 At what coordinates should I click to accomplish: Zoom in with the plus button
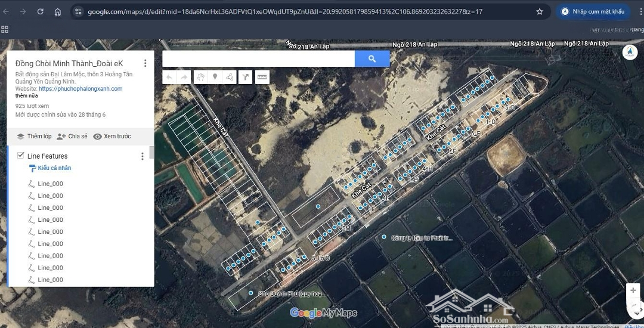click(633, 290)
